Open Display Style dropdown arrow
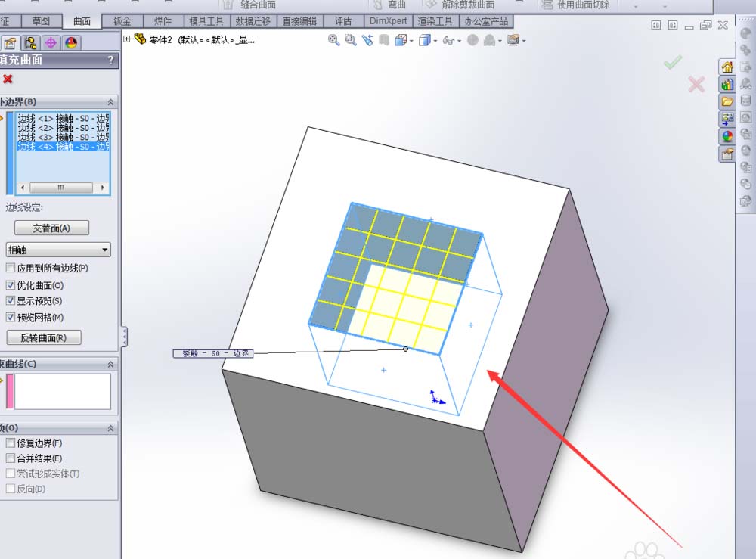 tap(435, 41)
